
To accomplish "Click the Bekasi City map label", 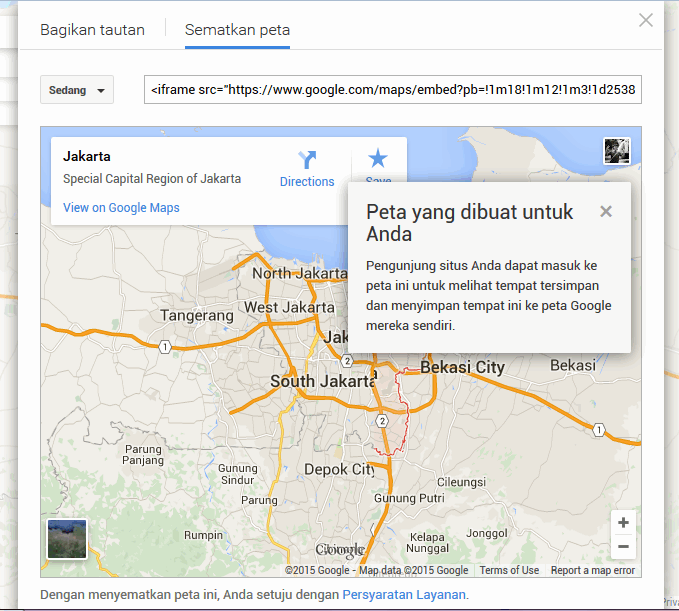I will pyautogui.click(x=462, y=367).
